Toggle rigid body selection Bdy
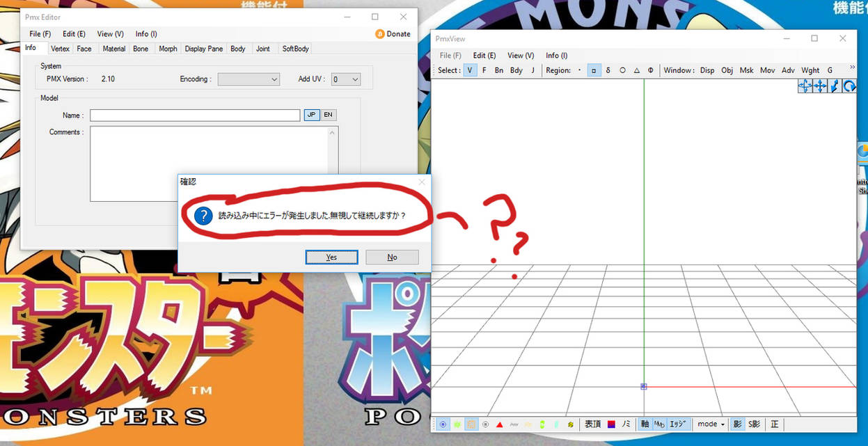Viewport: 868px width, 446px height. (x=516, y=70)
